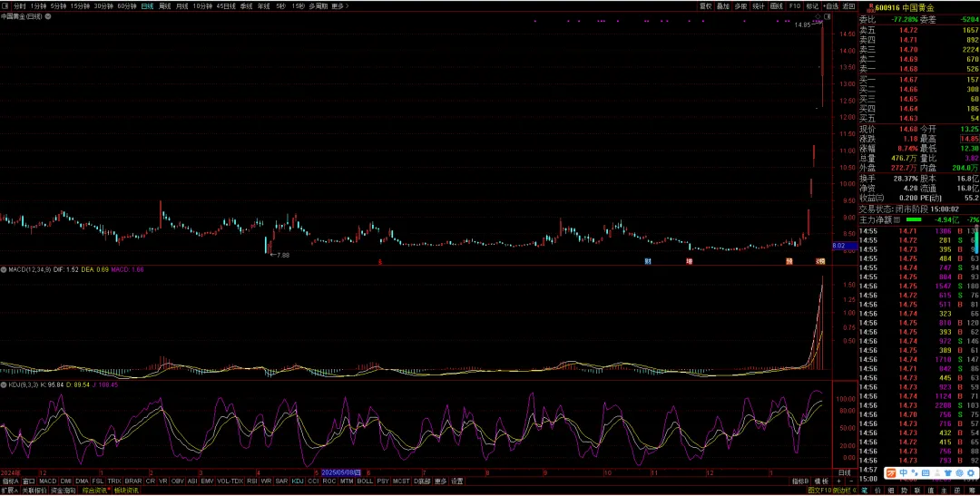The width and height of the screenshot is (980, 496).
Task: Click the 复权 adjustment button
Action: click(706, 6)
